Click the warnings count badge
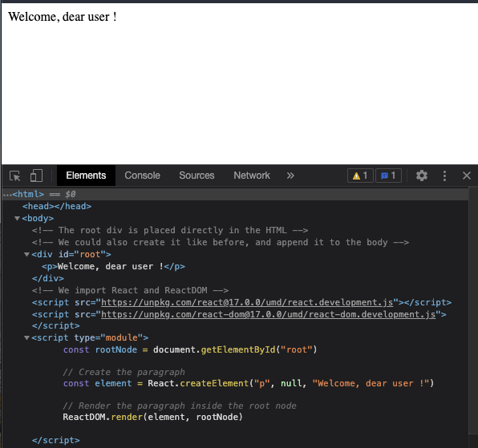The width and height of the screenshot is (478, 448). point(360,176)
